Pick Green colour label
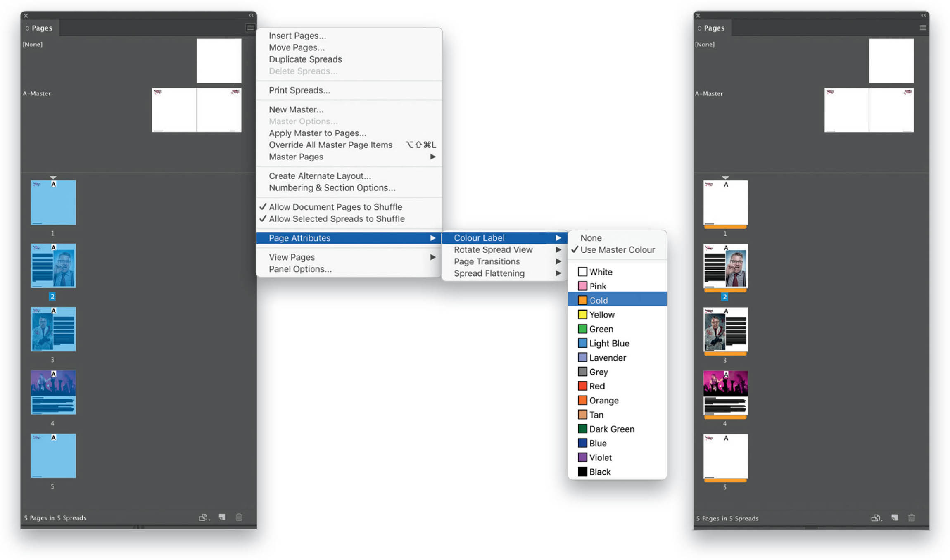The height and width of the screenshot is (560, 950). (617, 329)
